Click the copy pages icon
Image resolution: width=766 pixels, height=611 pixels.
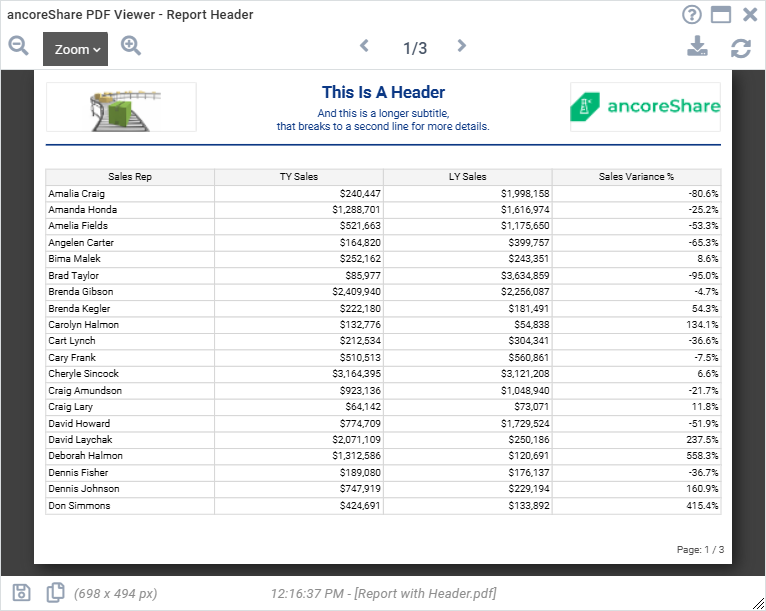(x=55, y=592)
